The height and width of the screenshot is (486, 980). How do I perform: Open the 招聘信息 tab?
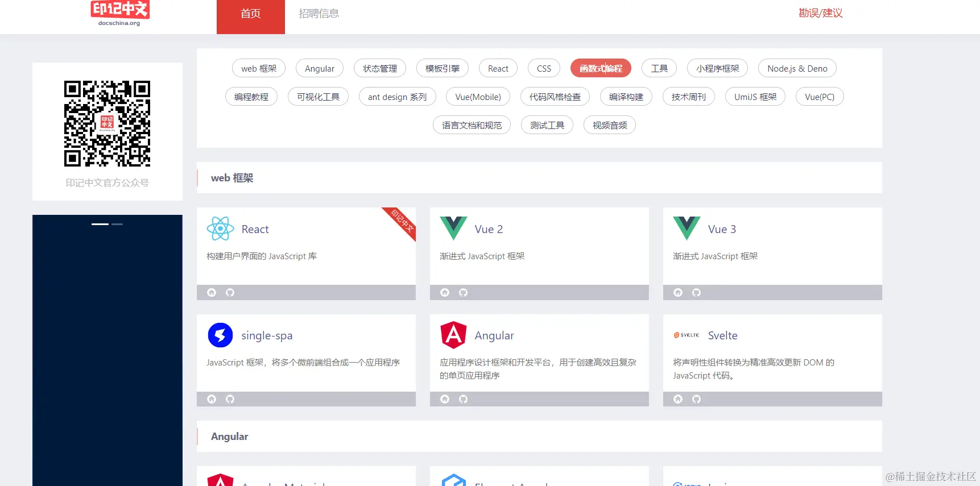pos(319,14)
